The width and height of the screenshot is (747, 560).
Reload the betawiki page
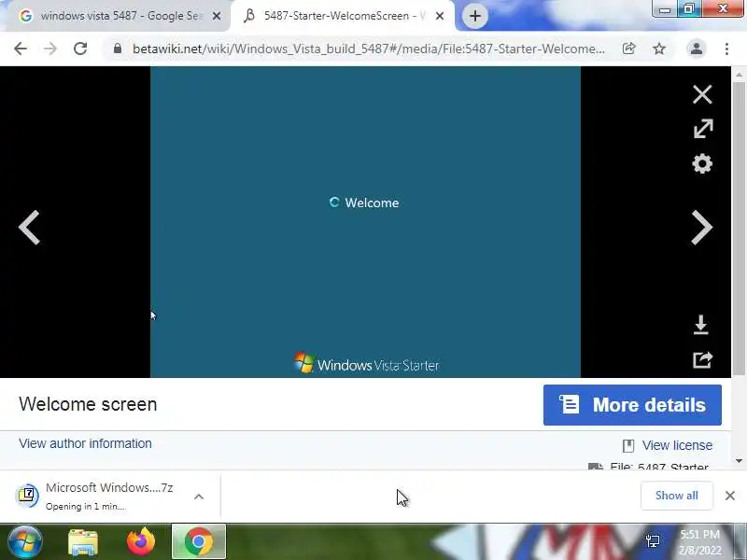point(80,49)
